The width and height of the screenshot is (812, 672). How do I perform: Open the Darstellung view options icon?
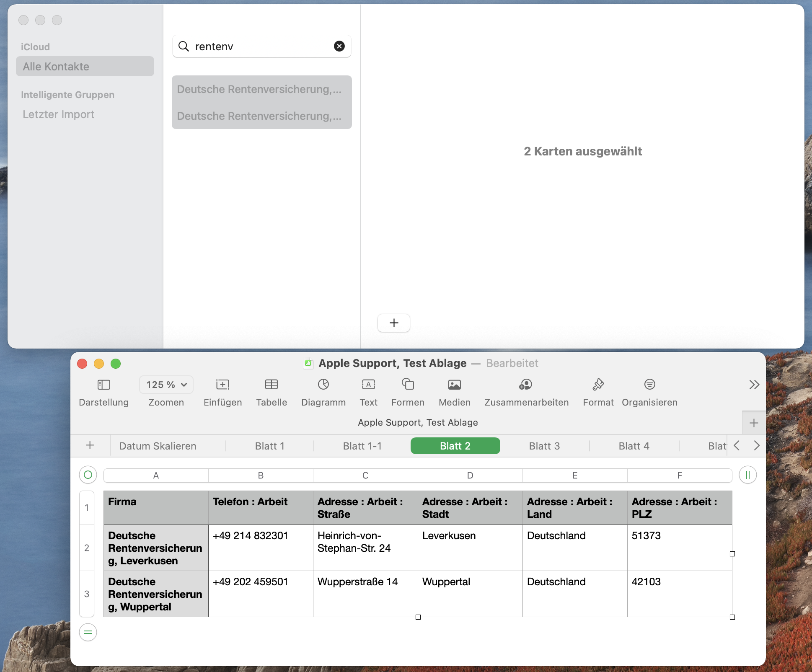(103, 385)
